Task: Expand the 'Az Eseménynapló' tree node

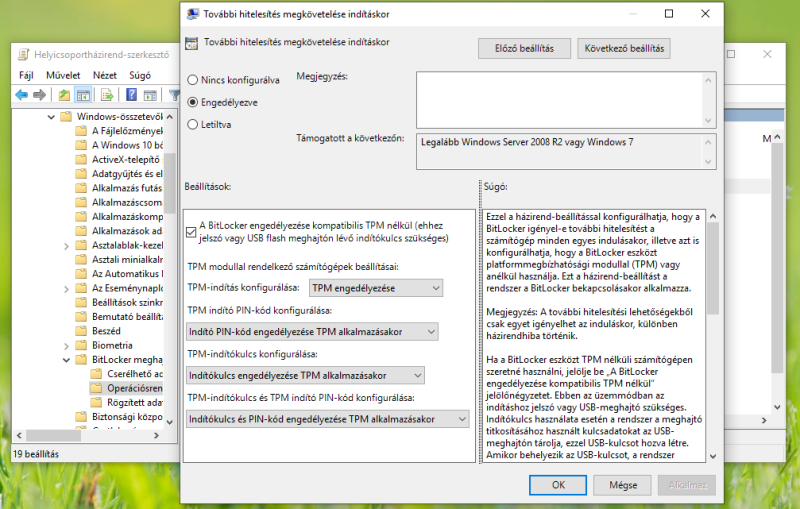Action: [x=66, y=289]
